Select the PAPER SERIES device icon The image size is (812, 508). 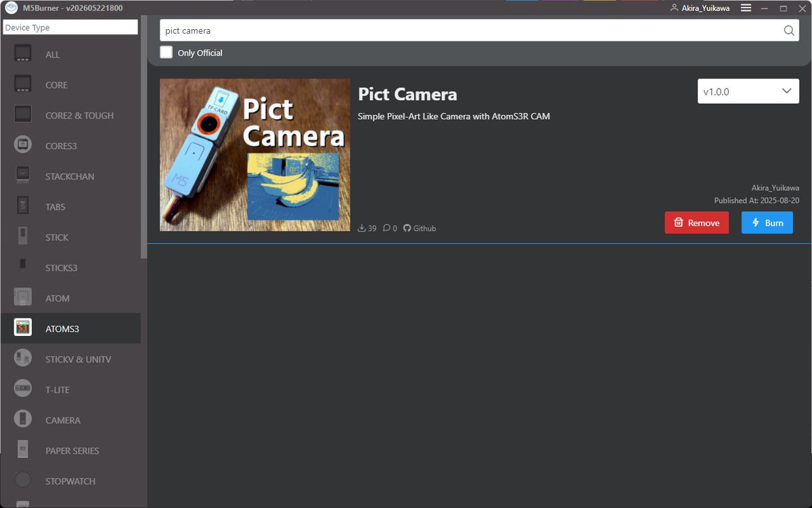coord(23,450)
